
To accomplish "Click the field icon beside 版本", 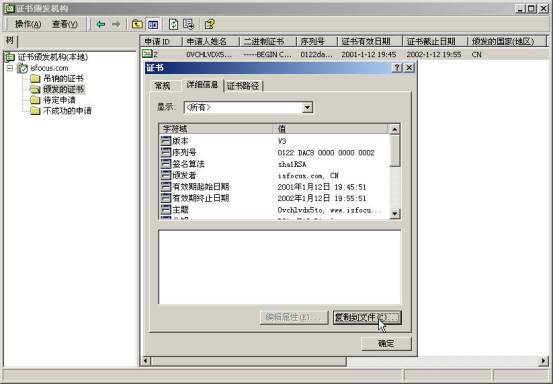I will click(x=166, y=141).
